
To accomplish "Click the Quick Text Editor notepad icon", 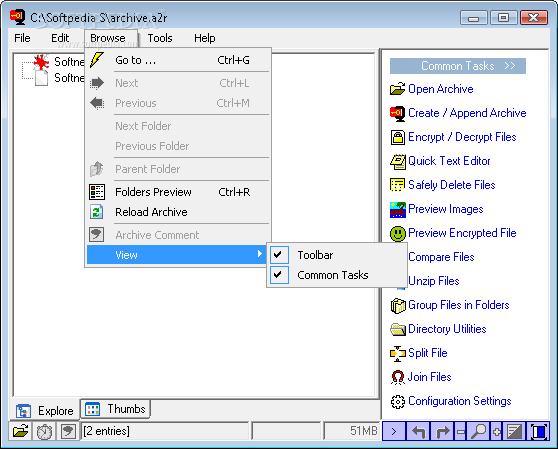I will click(x=398, y=162).
